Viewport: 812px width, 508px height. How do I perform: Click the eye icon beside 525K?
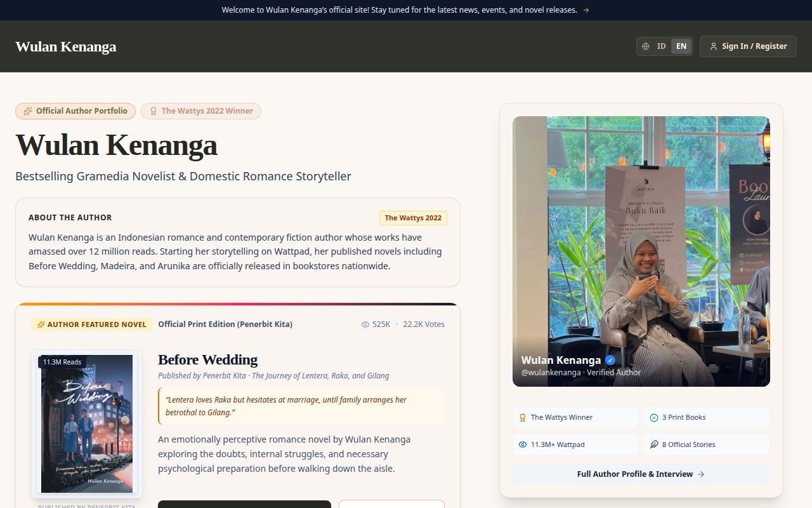pyautogui.click(x=365, y=324)
